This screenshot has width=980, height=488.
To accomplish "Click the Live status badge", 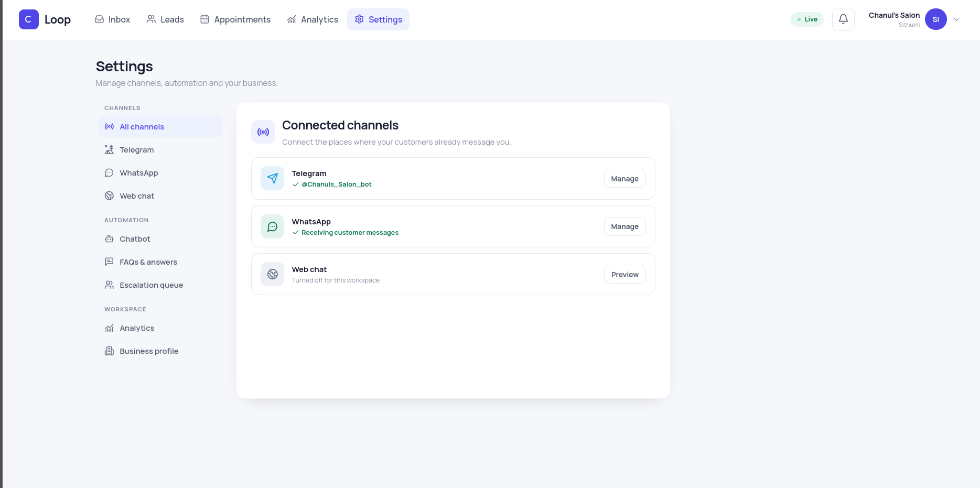I will point(807,19).
